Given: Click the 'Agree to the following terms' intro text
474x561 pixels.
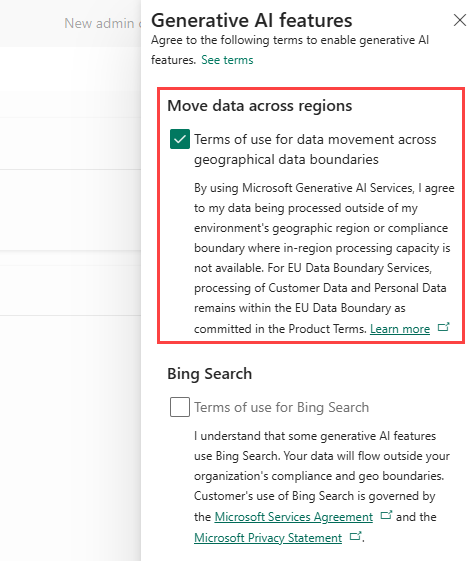Looking at the screenshot, I should pyautogui.click(x=290, y=50).
